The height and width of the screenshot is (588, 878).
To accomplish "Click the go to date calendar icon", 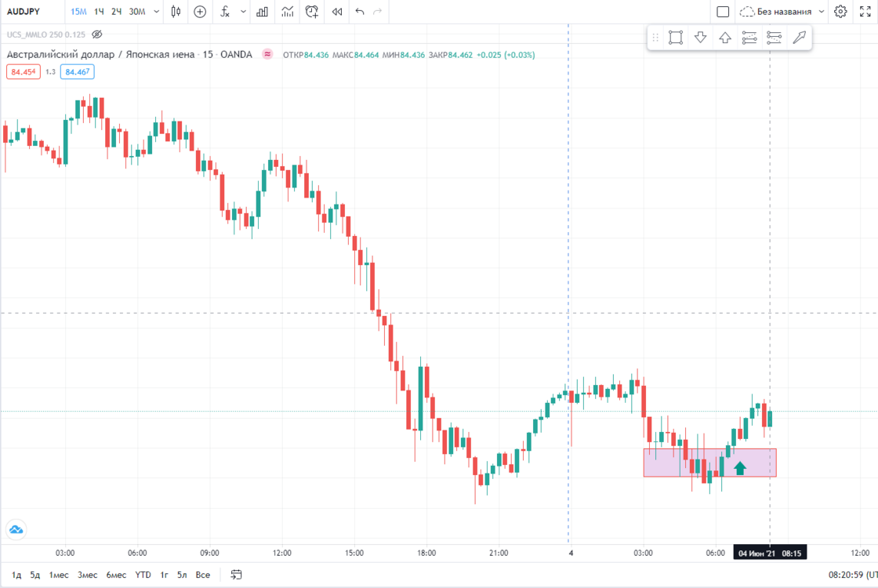I will point(236,575).
